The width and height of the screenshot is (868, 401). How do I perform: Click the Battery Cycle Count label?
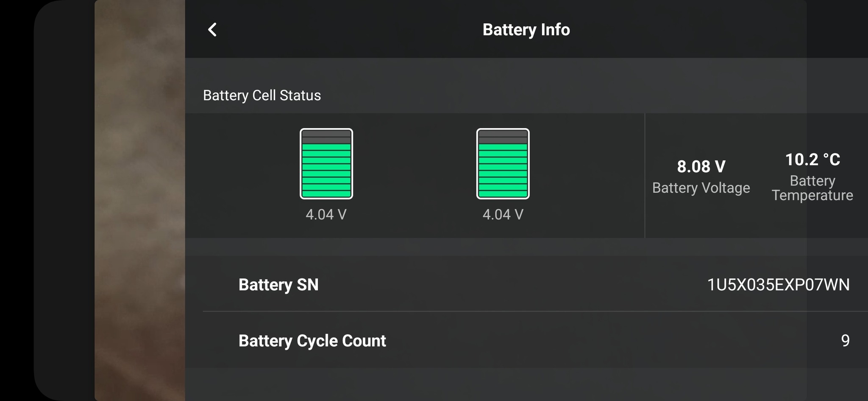pyautogui.click(x=312, y=341)
